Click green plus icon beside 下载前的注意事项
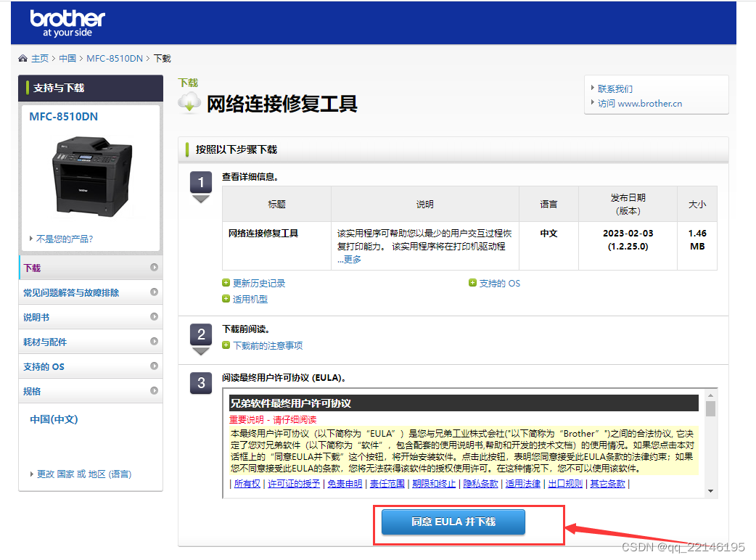The image size is (756, 560). click(x=226, y=345)
